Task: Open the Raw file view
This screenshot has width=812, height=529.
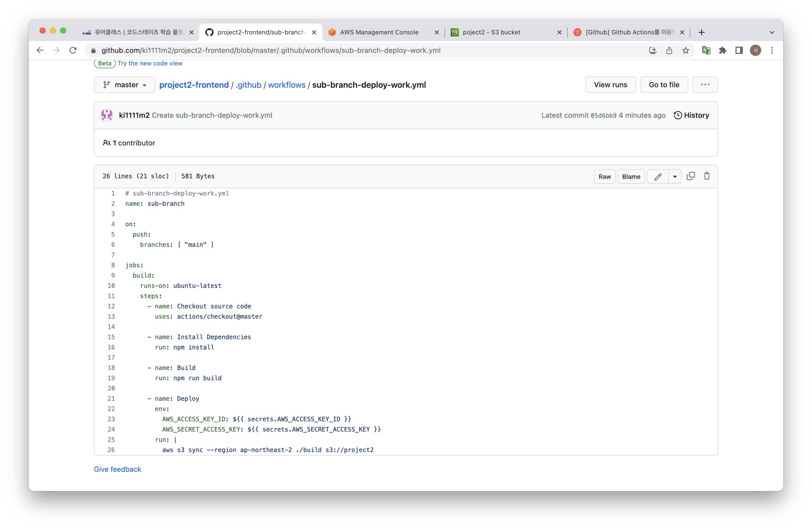Action: (x=604, y=177)
